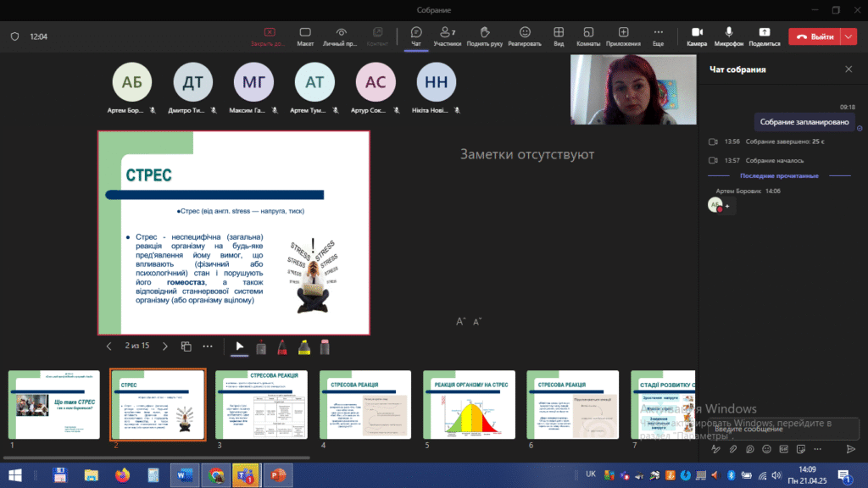Viewport: 868px width, 488px height.
Task: Switch to PowerPoint in the taskbar
Action: pyautogui.click(x=278, y=475)
